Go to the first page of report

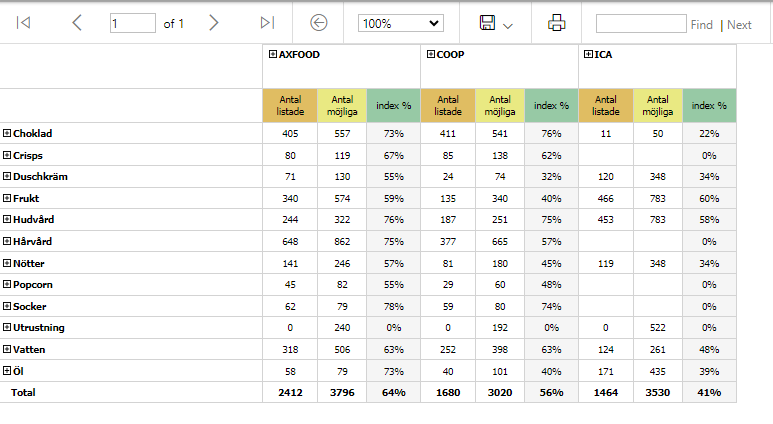23,23
